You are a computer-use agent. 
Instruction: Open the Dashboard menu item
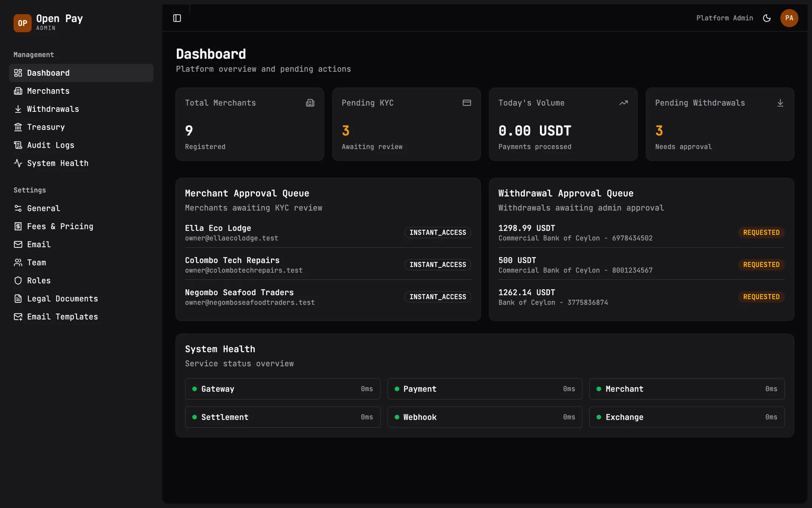81,73
